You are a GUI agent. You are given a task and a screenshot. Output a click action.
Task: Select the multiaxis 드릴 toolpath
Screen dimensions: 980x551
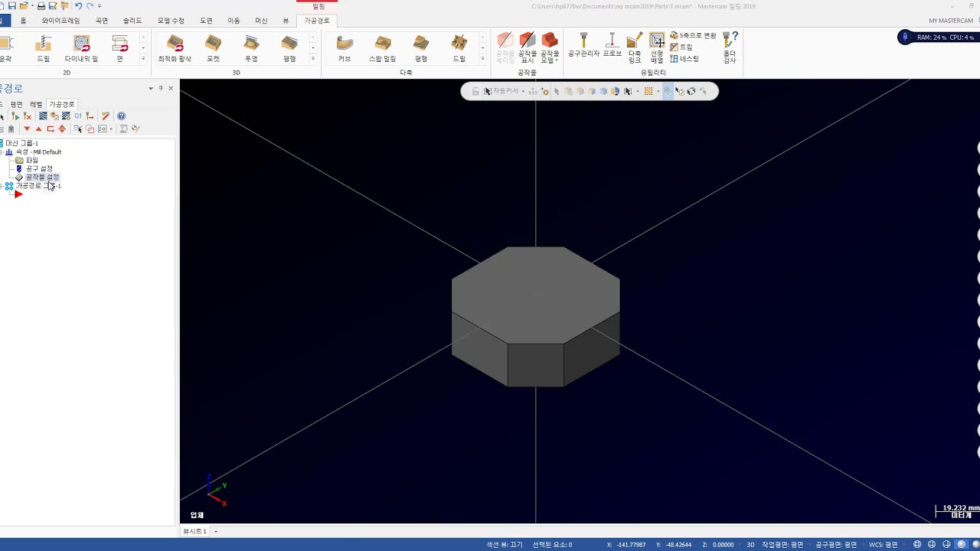tap(459, 48)
